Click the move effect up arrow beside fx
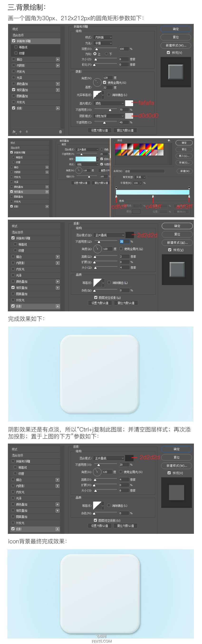 (20, 132)
